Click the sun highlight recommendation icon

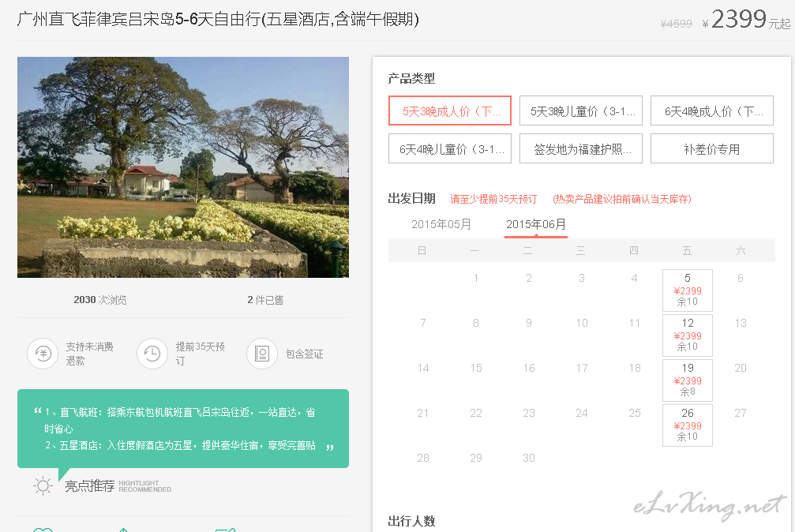[43, 486]
